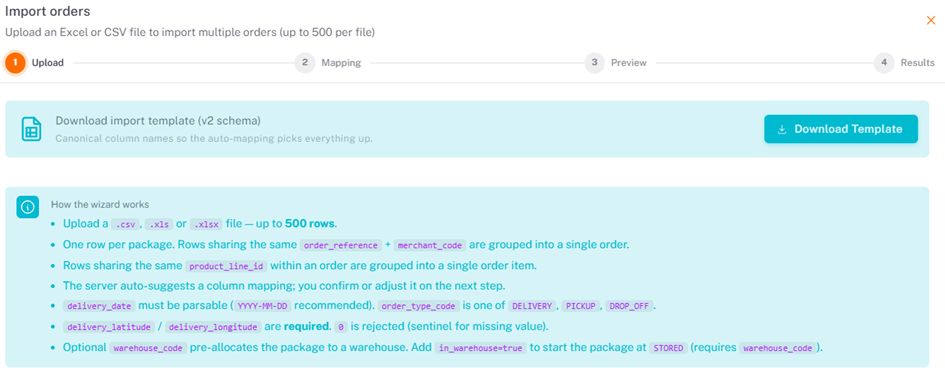Go to step 4 Results circle
945x375 pixels.
pos(884,63)
